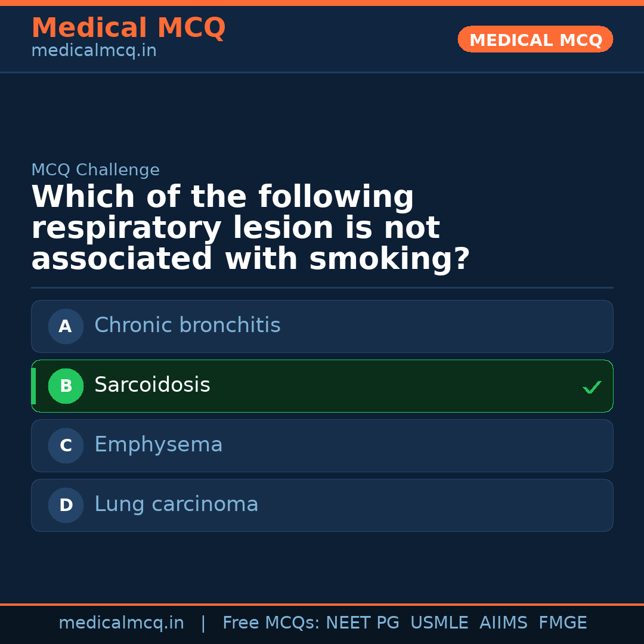Choose the Emphysema answer
Screen dimensions: 644x644
(158, 445)
